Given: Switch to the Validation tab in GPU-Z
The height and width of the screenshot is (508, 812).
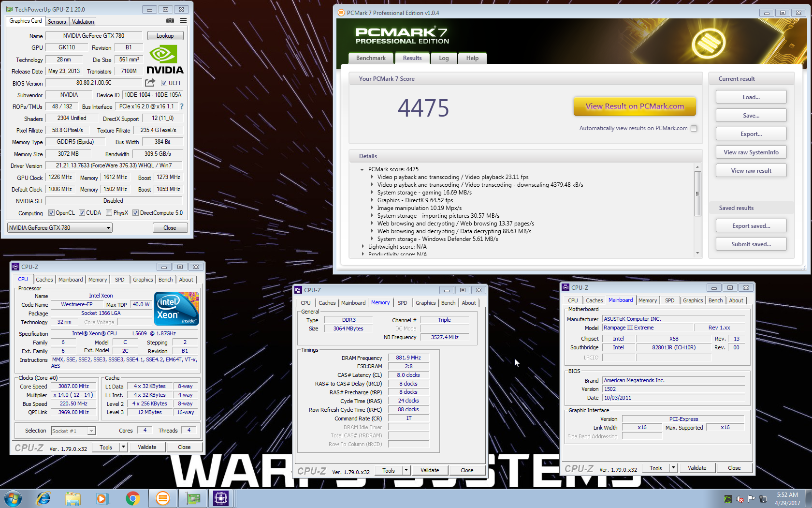Looking at the screenshot, I should coord(83,22).
